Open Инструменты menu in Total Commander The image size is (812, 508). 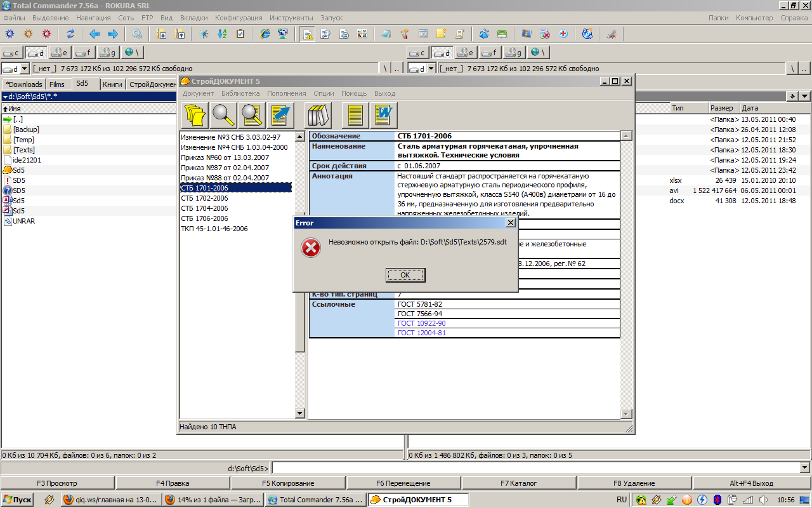click(291, 18)
